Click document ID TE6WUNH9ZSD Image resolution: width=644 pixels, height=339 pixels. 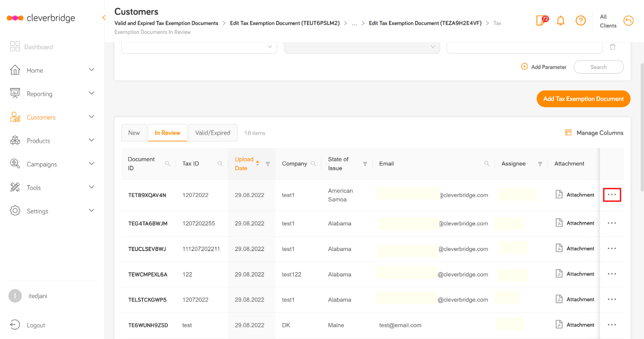coord(148,325)
